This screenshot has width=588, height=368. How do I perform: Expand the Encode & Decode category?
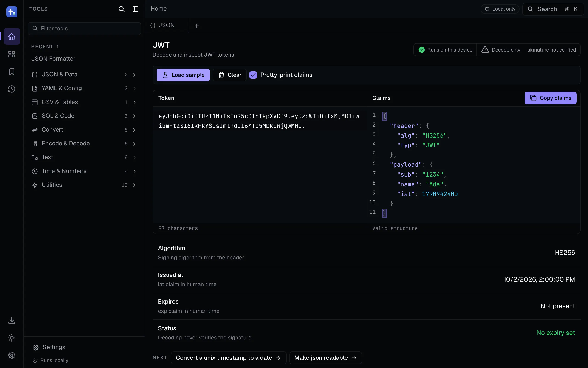84,144
